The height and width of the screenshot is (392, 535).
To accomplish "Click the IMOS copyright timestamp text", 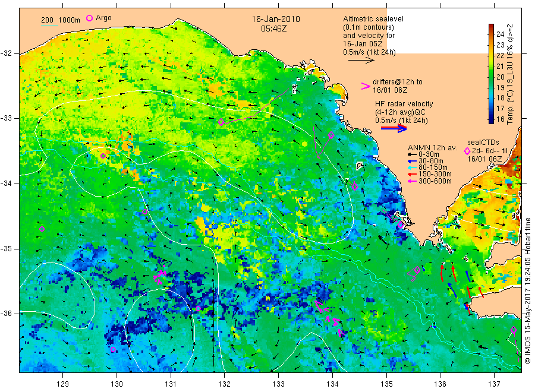I will point(528,290).
